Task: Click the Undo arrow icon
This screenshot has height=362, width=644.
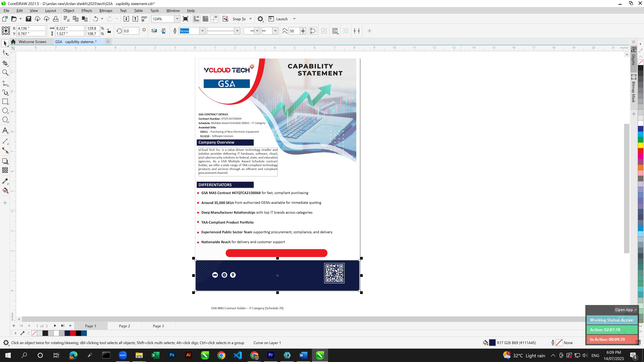Action: 95,19
